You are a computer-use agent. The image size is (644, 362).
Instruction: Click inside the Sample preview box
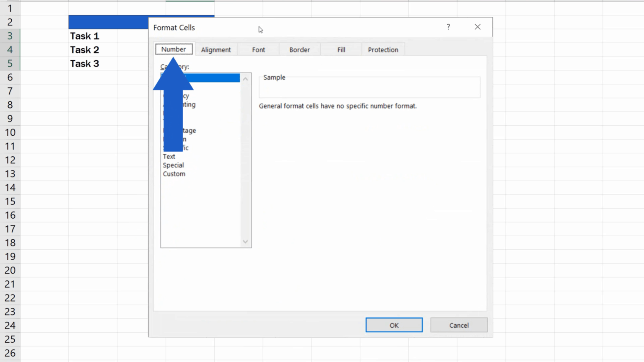(369, 87)
